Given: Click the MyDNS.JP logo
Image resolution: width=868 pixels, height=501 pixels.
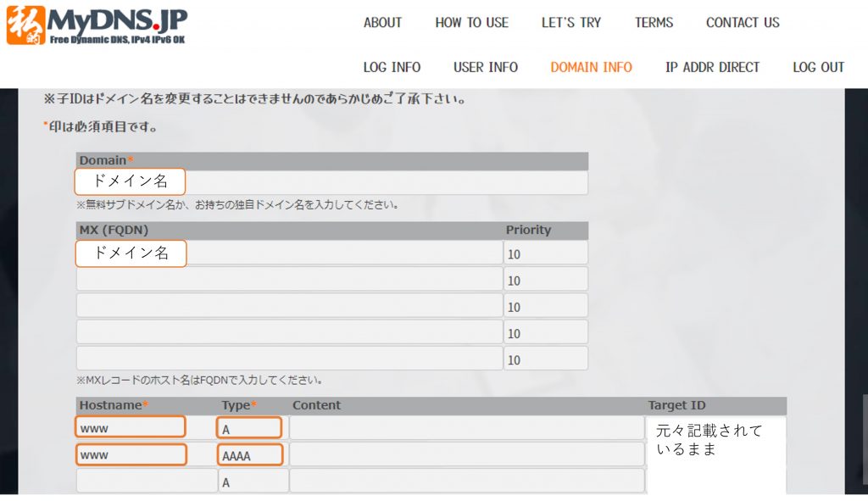Looking at the screenshot, I should [x=97, y=25].
